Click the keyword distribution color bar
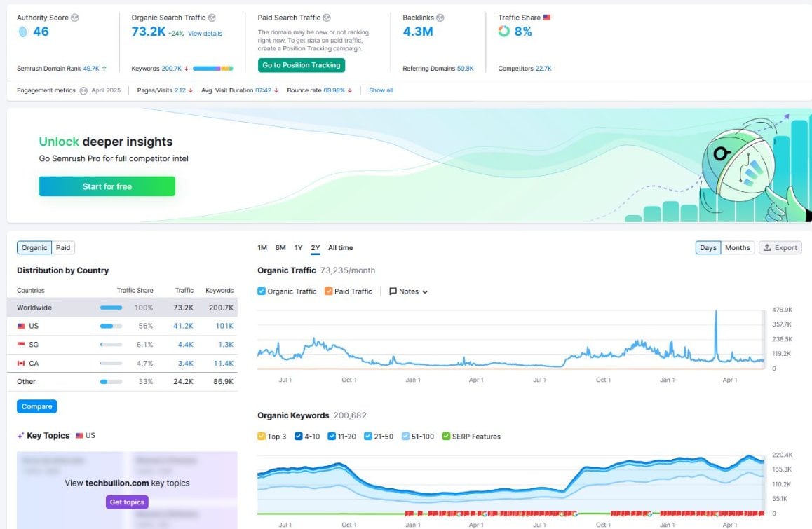 click(213, 69)
